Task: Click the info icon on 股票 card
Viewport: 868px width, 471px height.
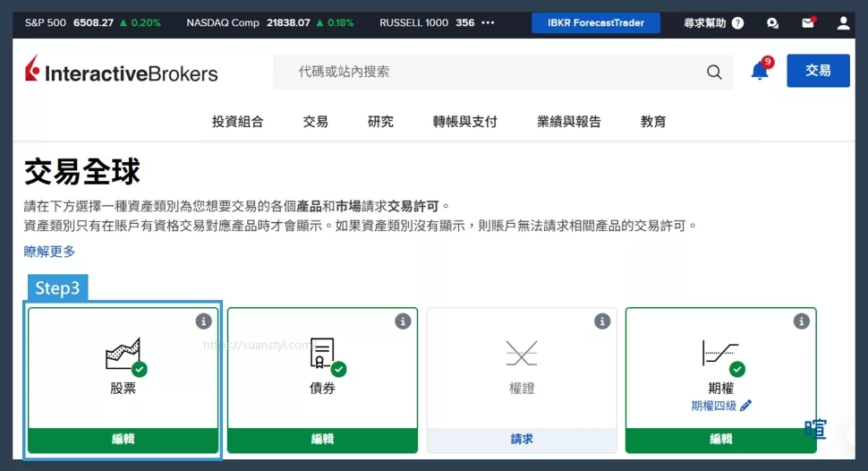Action: [x=204, y=321]
